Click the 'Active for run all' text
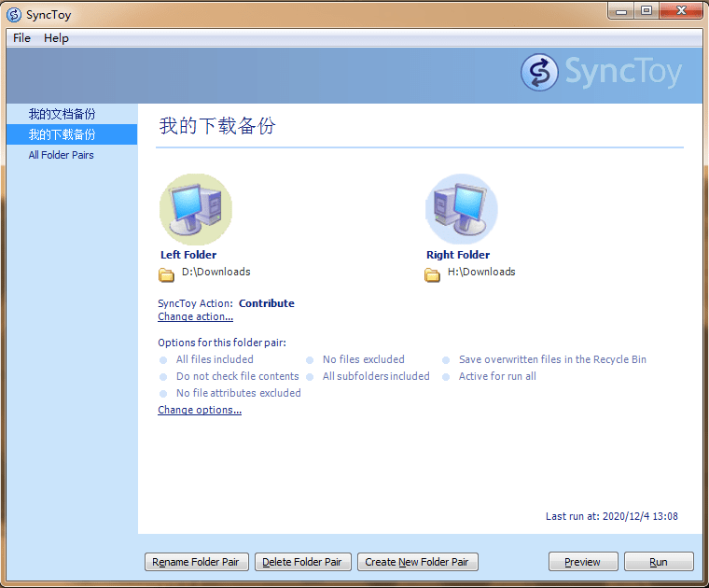709x588 pixels. click(x=497, y=376)
